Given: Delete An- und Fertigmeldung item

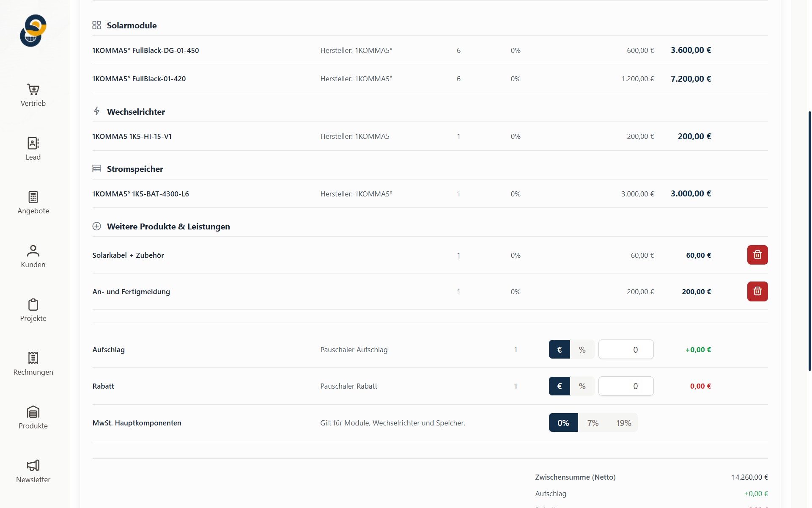Looking at the screenshot, I should point(757,291).
